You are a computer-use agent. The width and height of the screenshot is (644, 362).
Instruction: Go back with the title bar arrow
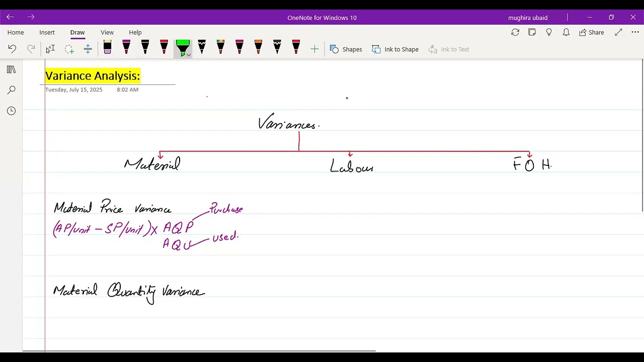point(10,17)
